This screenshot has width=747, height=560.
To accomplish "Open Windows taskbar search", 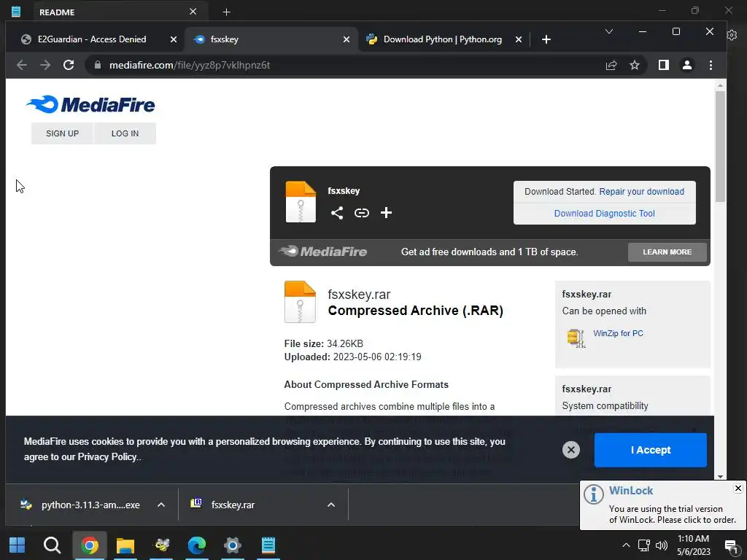I will 52,545.
